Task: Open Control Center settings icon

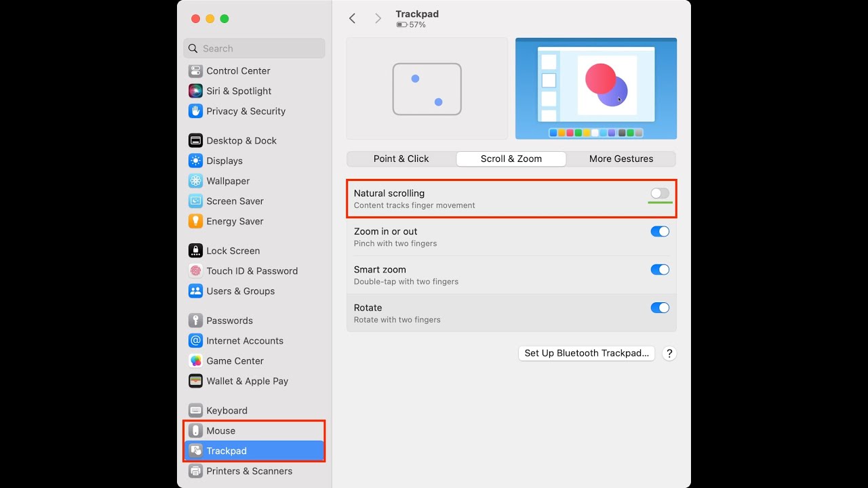Action: click(x=196, y=70)
